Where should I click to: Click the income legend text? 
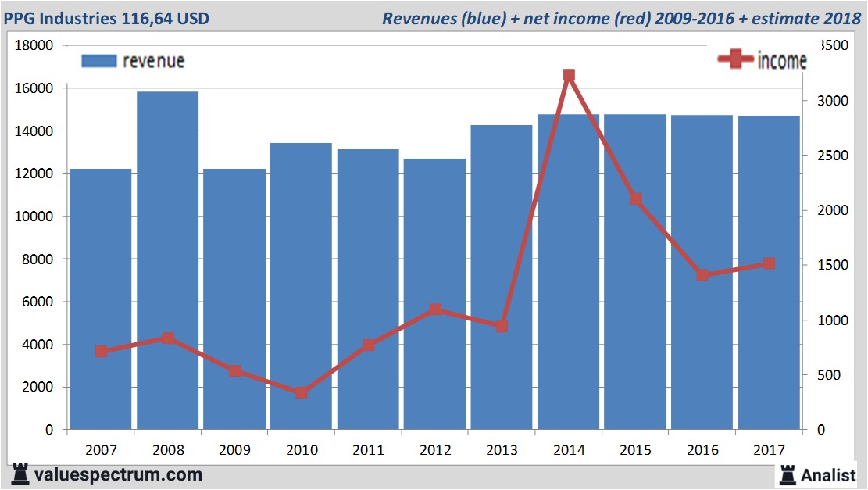782,60
